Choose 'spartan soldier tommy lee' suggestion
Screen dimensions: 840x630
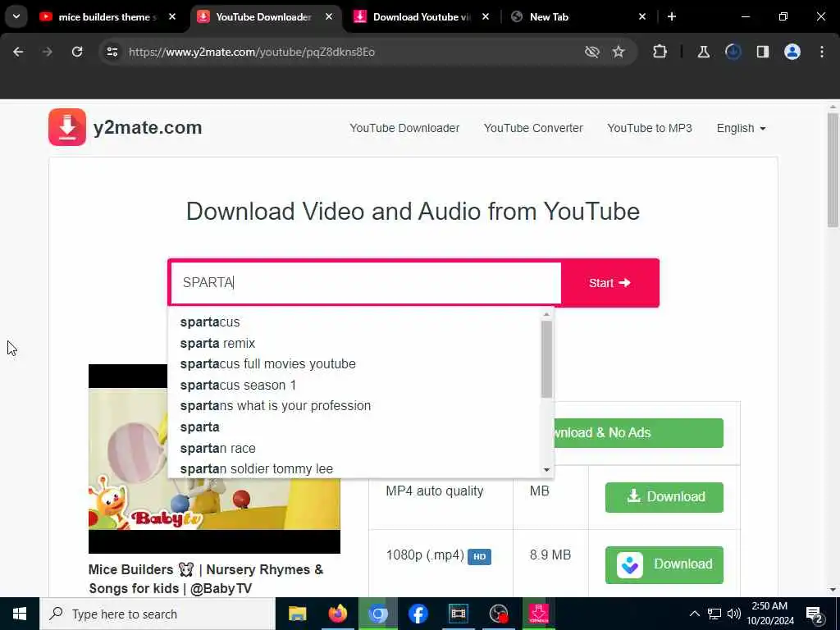[257, 468]
